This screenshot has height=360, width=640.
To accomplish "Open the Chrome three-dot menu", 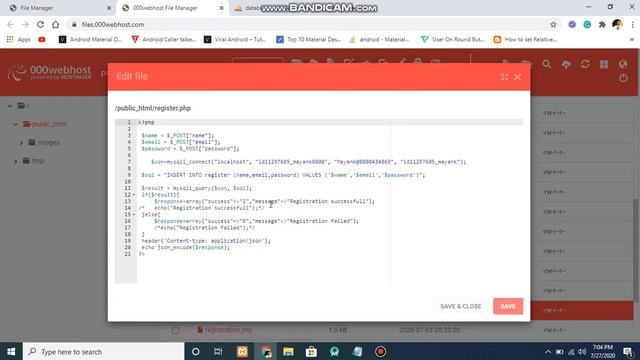I will pyautogui.click(x=632, y=24).
